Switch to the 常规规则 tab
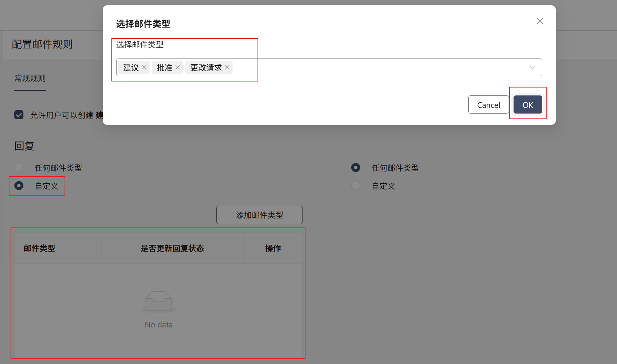Viewport: 617px width, 364px height. (30, 78)
